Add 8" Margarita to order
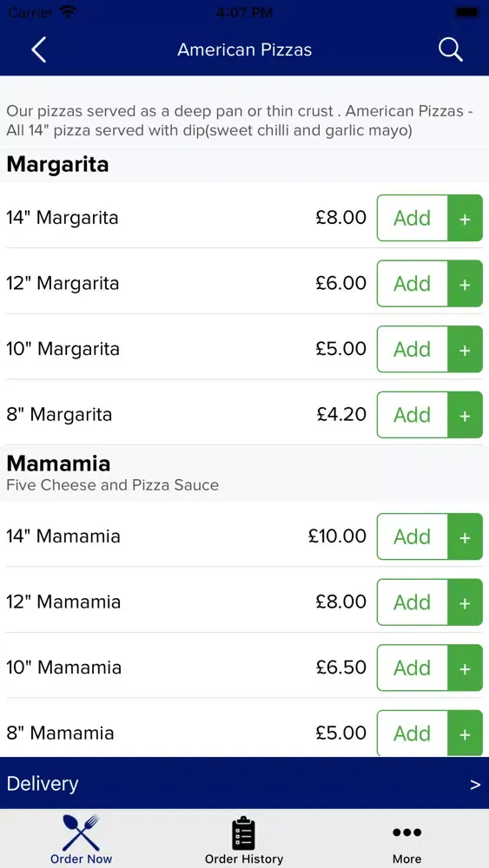489x868 pixels. (x=412, y=415)
